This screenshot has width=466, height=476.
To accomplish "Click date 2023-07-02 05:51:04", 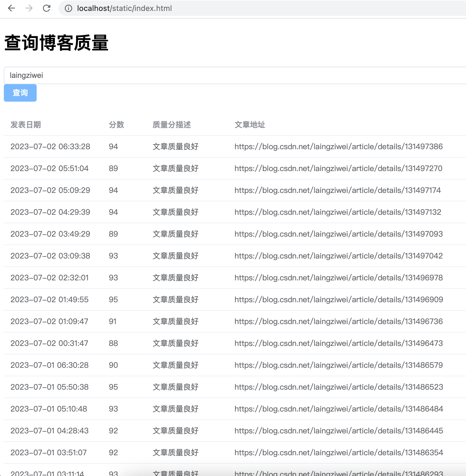I will [x=49, y=169].
